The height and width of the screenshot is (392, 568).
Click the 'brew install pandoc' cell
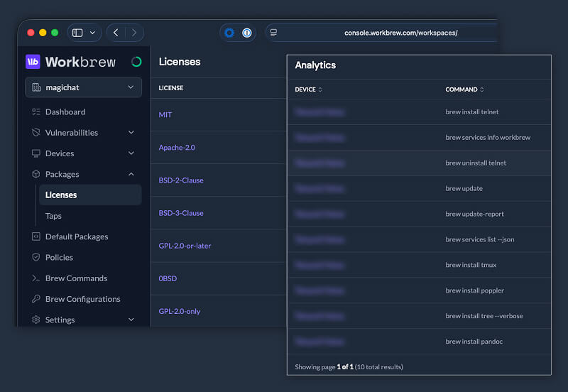(474, 342)
